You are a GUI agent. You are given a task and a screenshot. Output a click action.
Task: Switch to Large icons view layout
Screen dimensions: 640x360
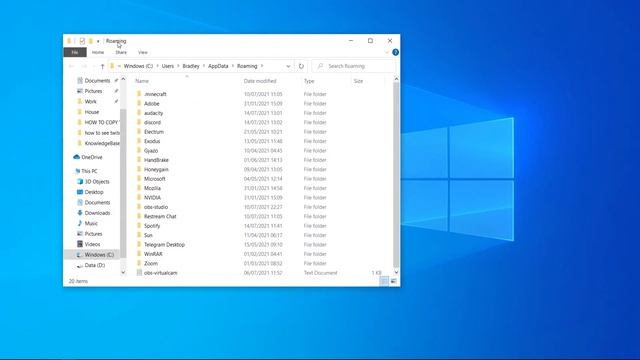click(393, 281)
